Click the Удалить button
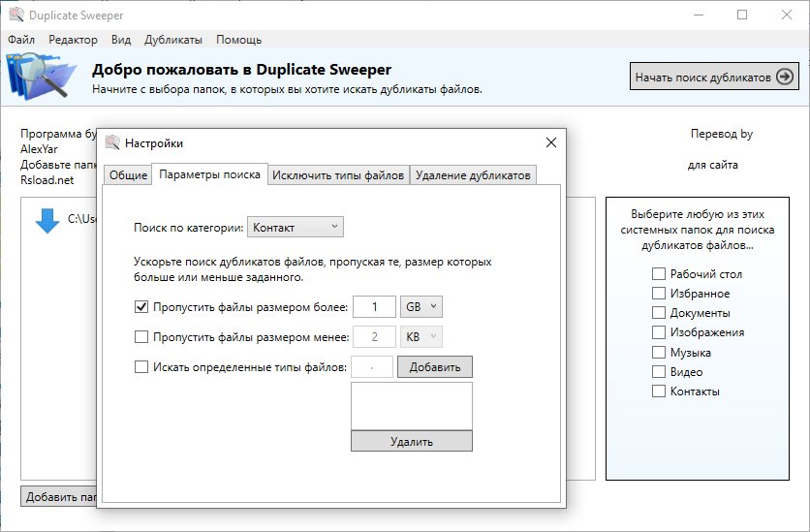Viewport: 810px width, 532px height. 411,441
